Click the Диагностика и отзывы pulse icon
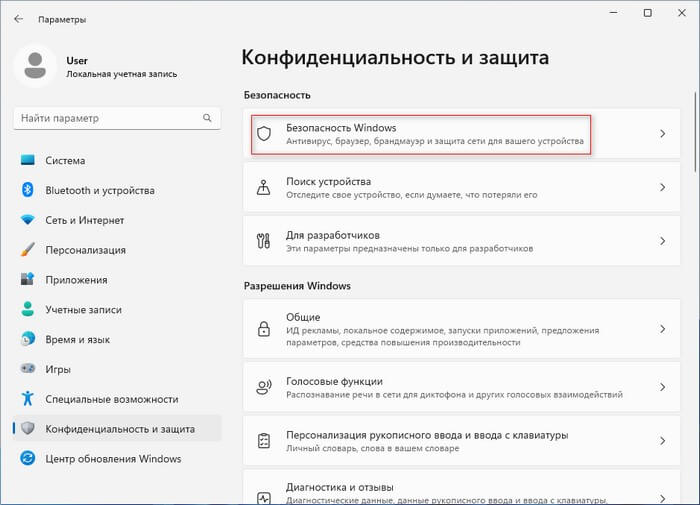The height and width of the screenshot is (505, 700). (264, 498)
